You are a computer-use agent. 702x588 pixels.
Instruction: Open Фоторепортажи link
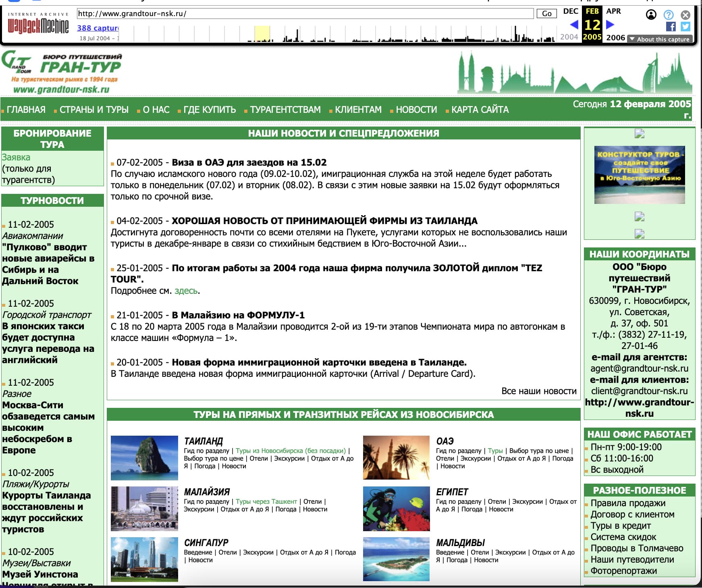click(x=624, y=571)
